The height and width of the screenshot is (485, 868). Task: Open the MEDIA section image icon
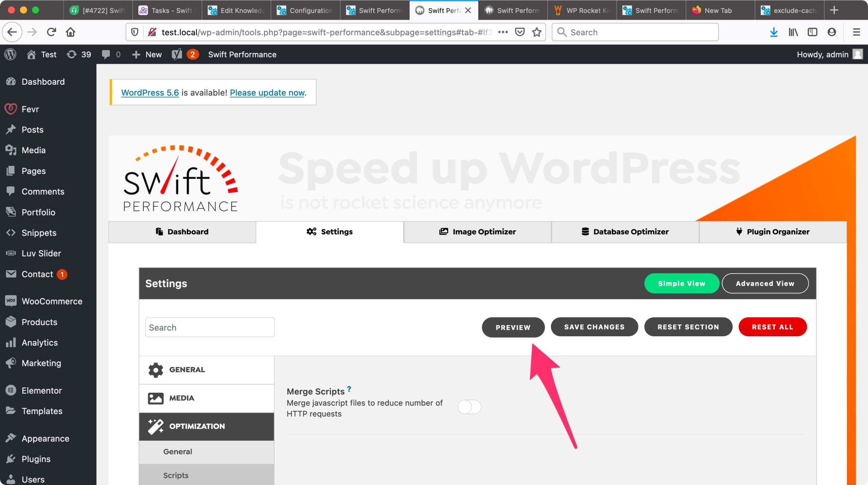[x=156, y=398]
